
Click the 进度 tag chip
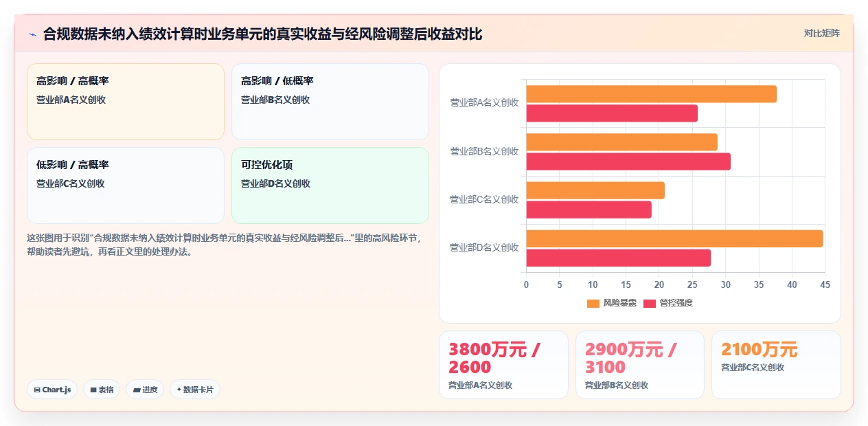coord(145,390)
